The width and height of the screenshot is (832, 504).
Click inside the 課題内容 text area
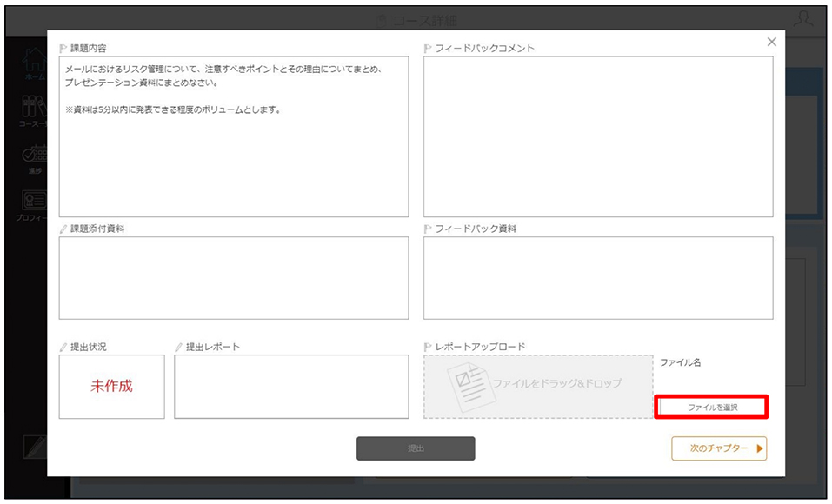click(x=234, y=136)
